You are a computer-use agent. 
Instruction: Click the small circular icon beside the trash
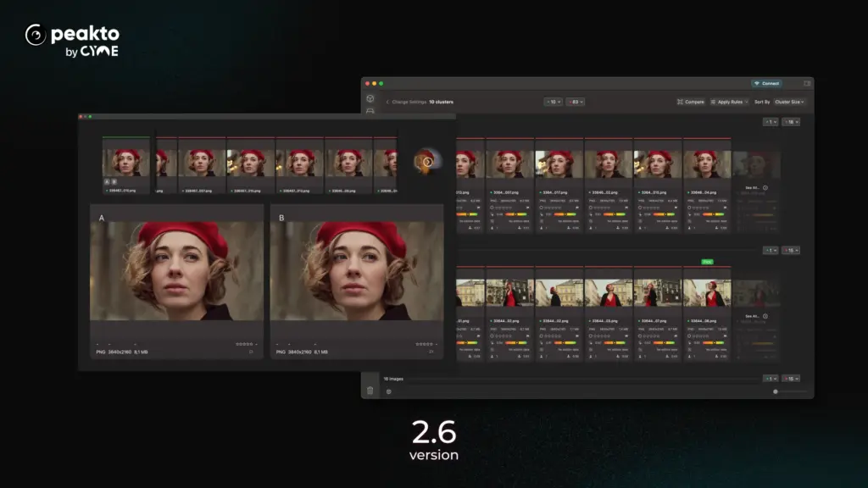pos(389,391)
